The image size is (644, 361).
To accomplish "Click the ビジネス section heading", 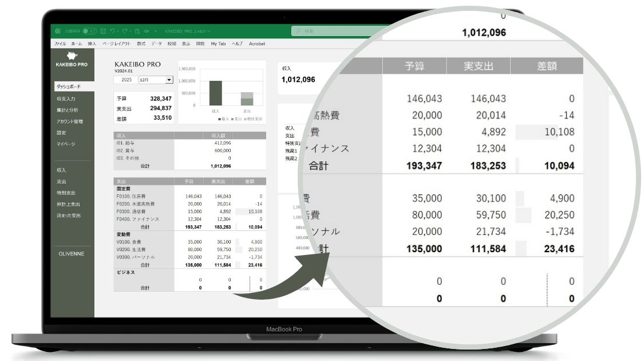I will click(x=126, y=273).
